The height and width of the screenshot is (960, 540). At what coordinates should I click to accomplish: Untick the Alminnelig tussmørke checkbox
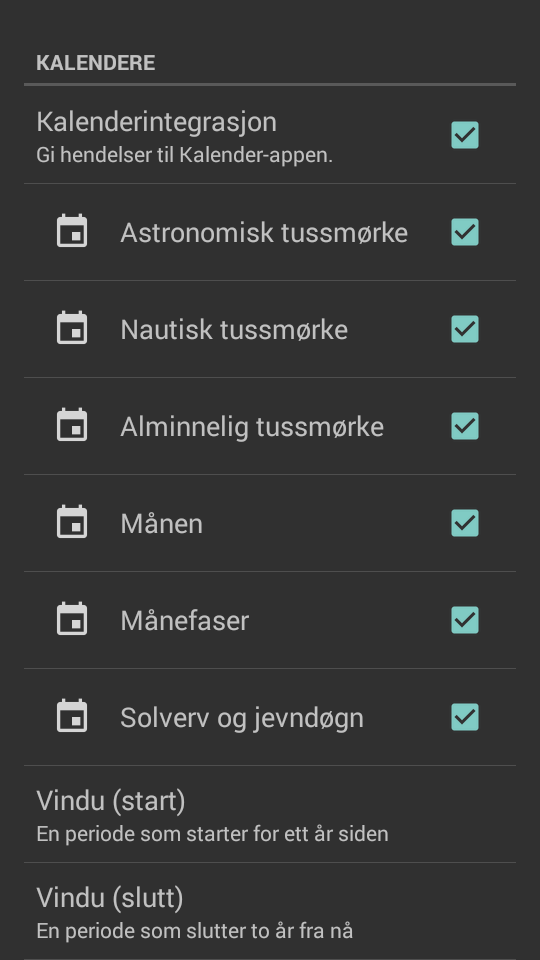[x=465, y=426]
